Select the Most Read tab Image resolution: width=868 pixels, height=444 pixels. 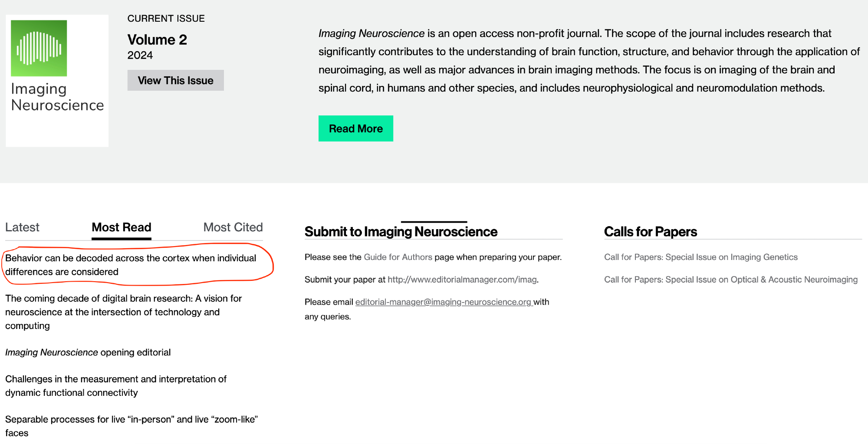pos(122,227)
